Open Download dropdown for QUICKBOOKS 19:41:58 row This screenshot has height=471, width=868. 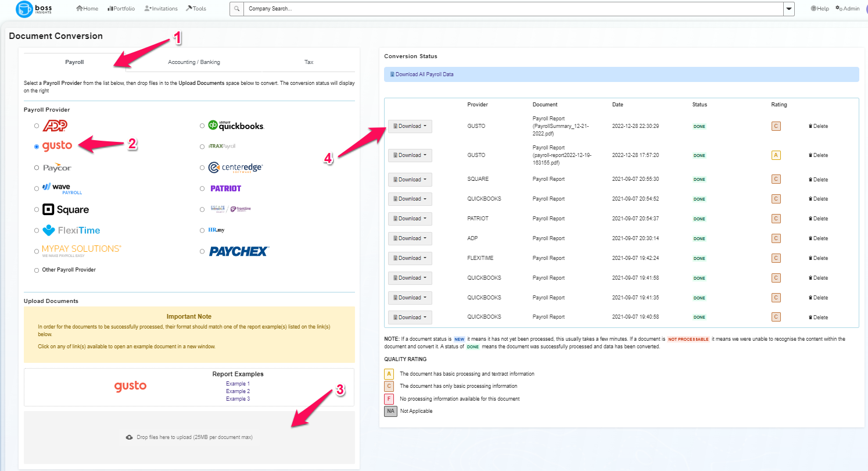click(x=410, y=278)
